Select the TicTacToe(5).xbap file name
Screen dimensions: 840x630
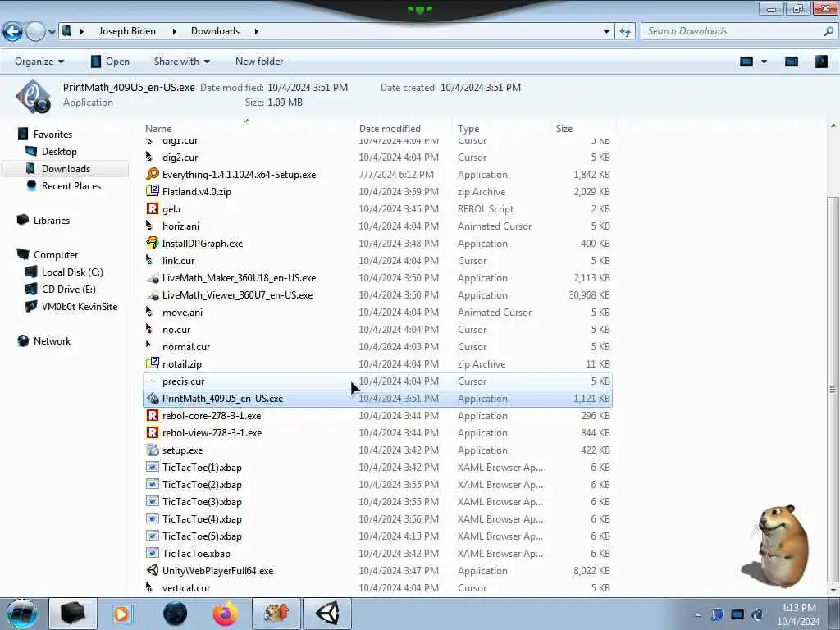click(x=202, y=536)
